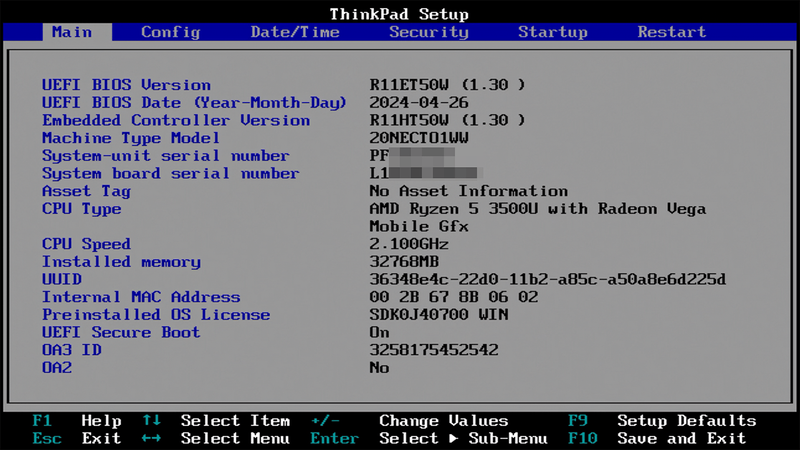Click the left/right arrows Select Menu icon
Screen dimensions: 800x450
pyautogui.click(x=152, y=438)
